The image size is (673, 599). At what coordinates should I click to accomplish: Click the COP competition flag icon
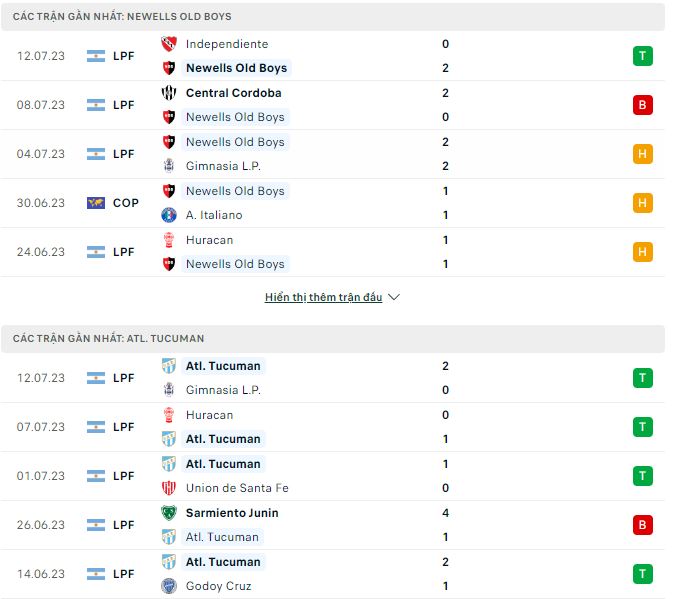[x=96, y=203]
